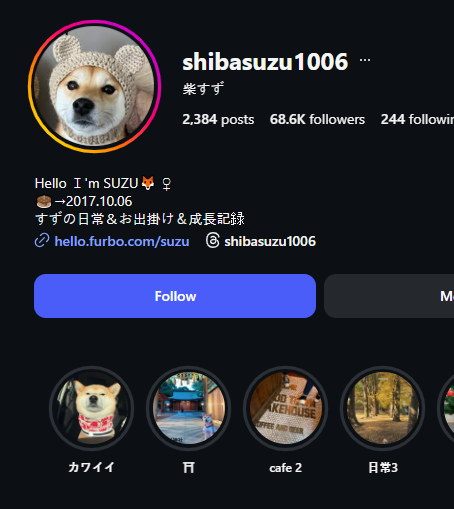View the profile picture story ring
This screenshot has height=509, width=454.
[95, 86]
